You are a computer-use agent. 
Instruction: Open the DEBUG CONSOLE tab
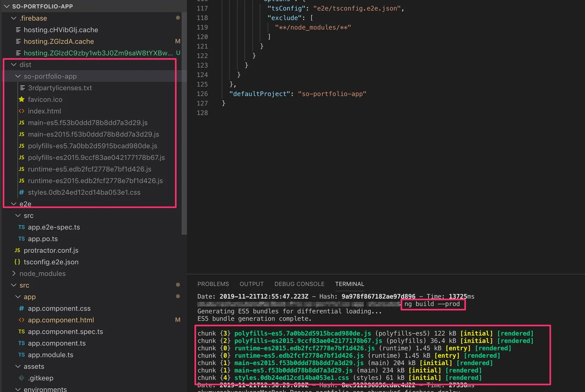point(299,284)
